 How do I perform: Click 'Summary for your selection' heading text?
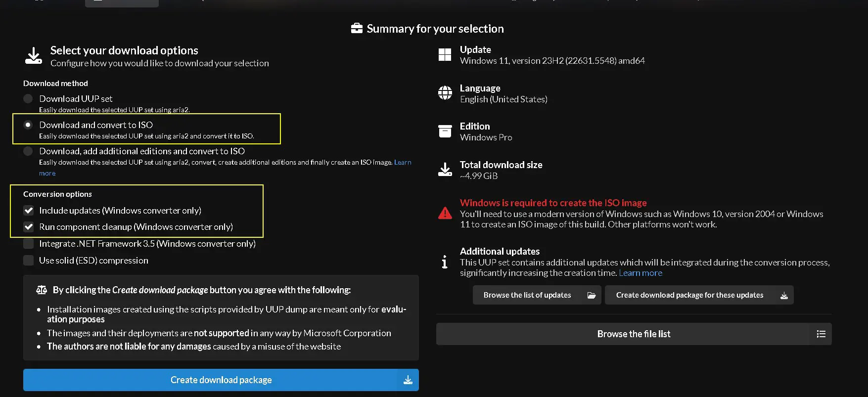point(435,29)
